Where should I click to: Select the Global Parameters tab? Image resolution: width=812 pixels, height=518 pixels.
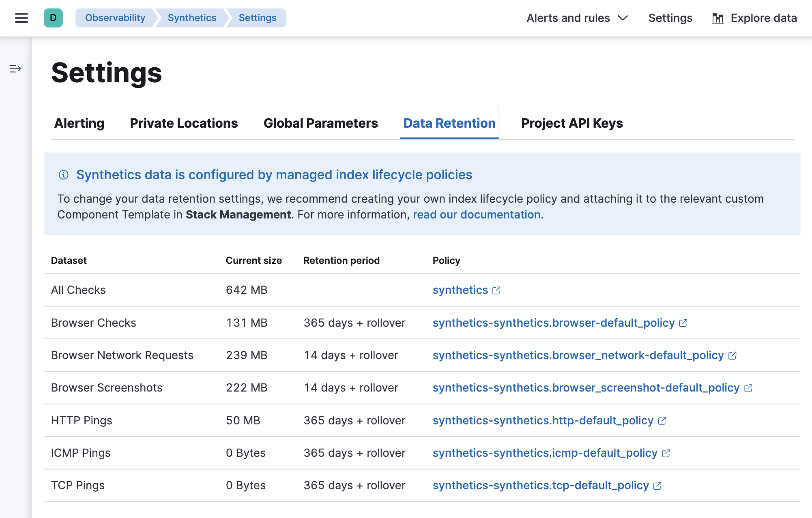pyautogui.click(x=321, y=123)
